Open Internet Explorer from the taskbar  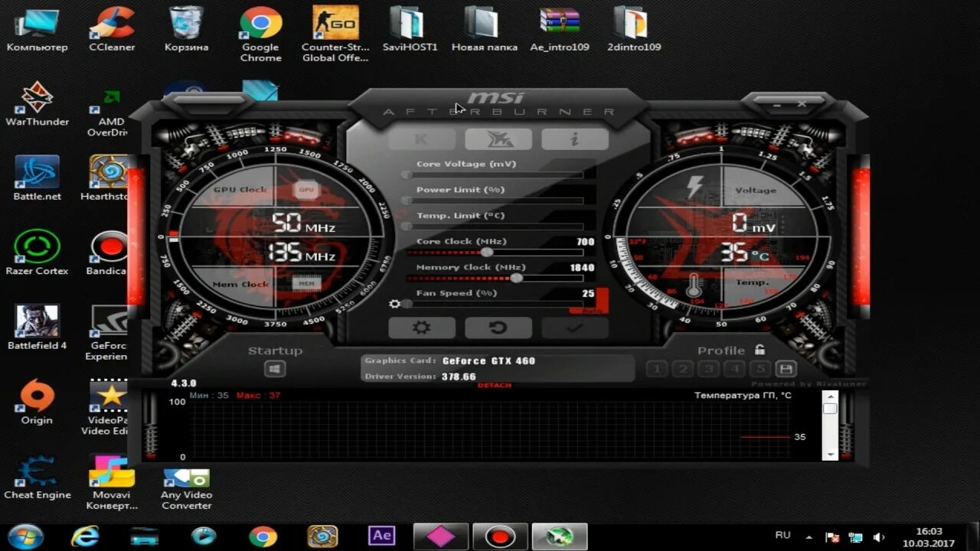pos(85,536)
